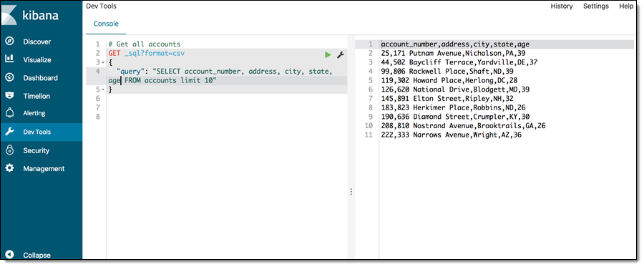The width and height of the screenshot is (644, 267).
Task: Open the Dashboard gauge icon
Action: pyautogui.click(x=9, y=77)
